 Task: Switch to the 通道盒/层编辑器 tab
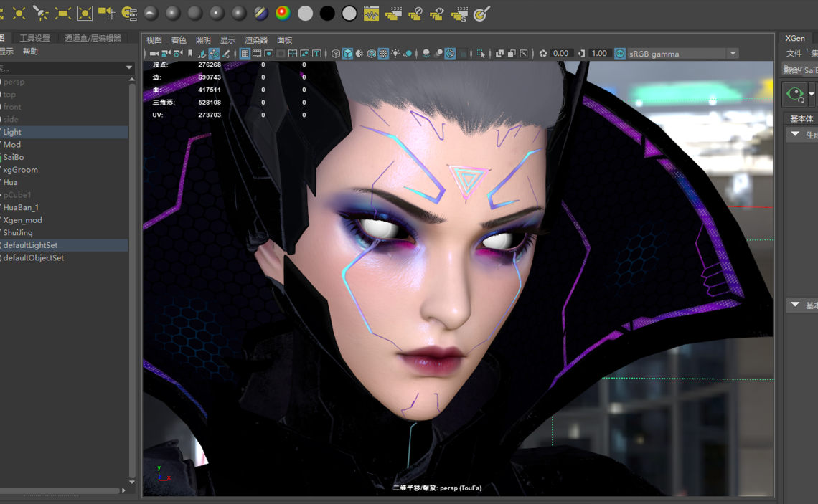coord(93,38)
